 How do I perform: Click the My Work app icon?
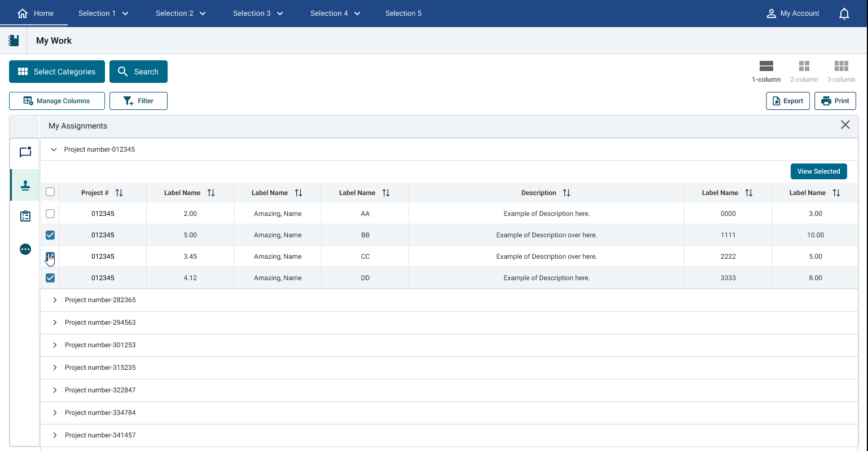[x=14, y=40]
